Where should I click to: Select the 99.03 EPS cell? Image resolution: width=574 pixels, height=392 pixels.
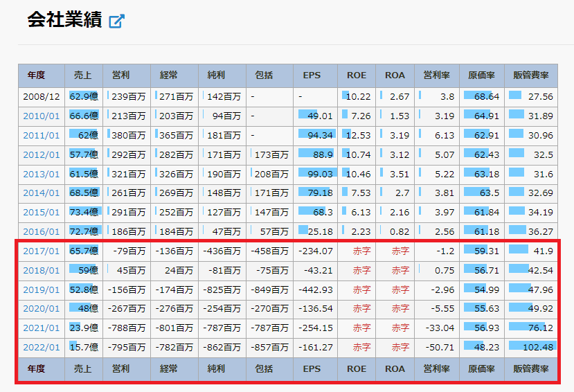(315, 175)
